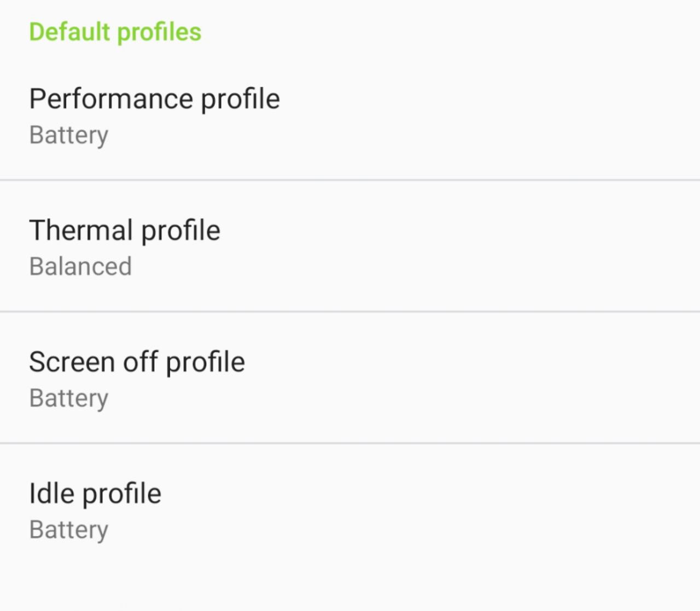
Task: Choose the Idle profile title text
Action: click(x=95, y=494)
